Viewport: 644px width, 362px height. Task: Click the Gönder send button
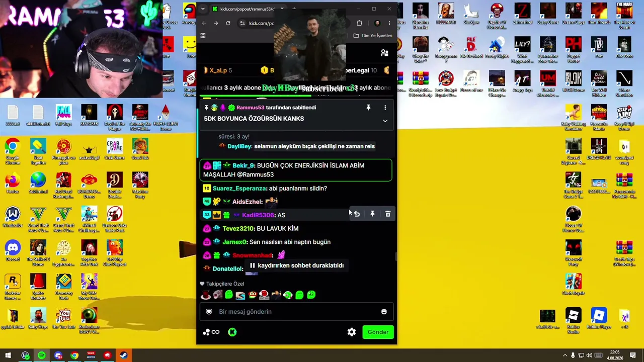click(x=378, y=332)
